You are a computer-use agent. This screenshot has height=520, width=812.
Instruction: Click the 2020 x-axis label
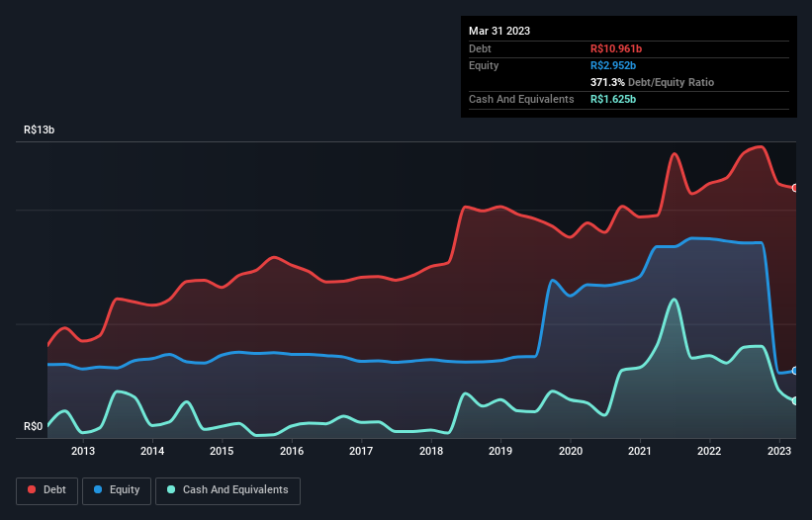pos(570,451)
